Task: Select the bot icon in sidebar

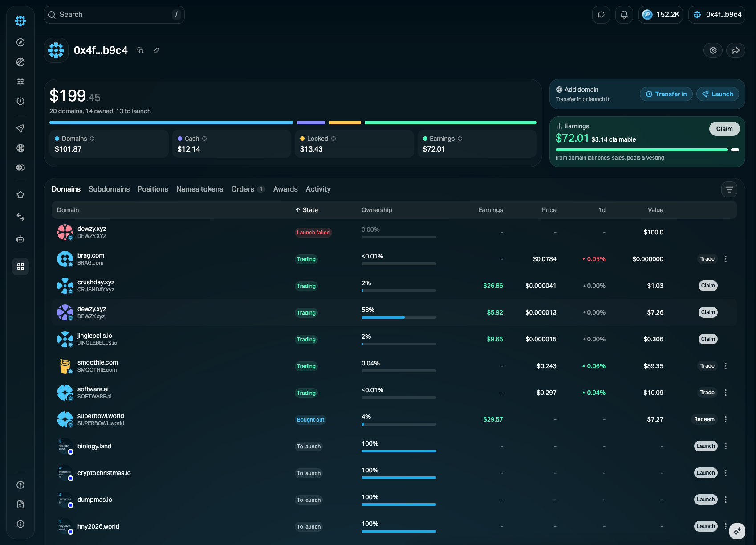Action: pos(20,239)
